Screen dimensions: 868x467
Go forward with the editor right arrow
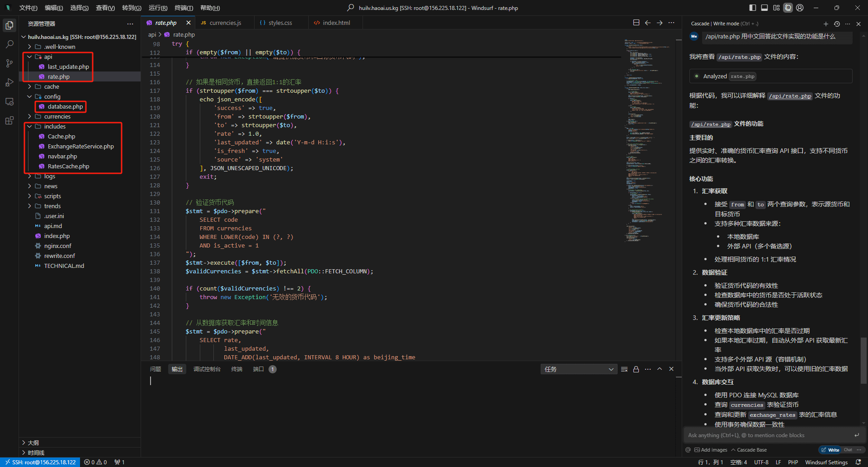pos(660,23)
